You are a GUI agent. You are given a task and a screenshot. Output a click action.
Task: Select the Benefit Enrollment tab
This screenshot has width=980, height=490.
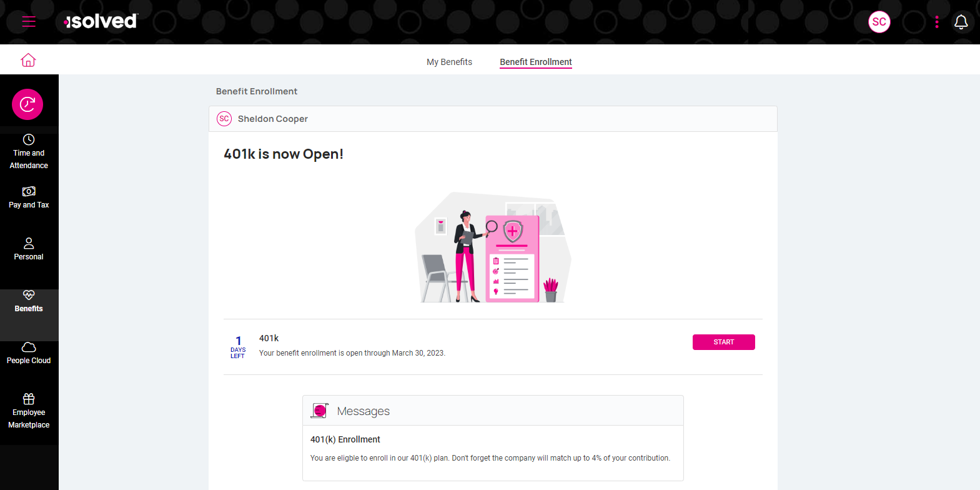click(535, 61)
